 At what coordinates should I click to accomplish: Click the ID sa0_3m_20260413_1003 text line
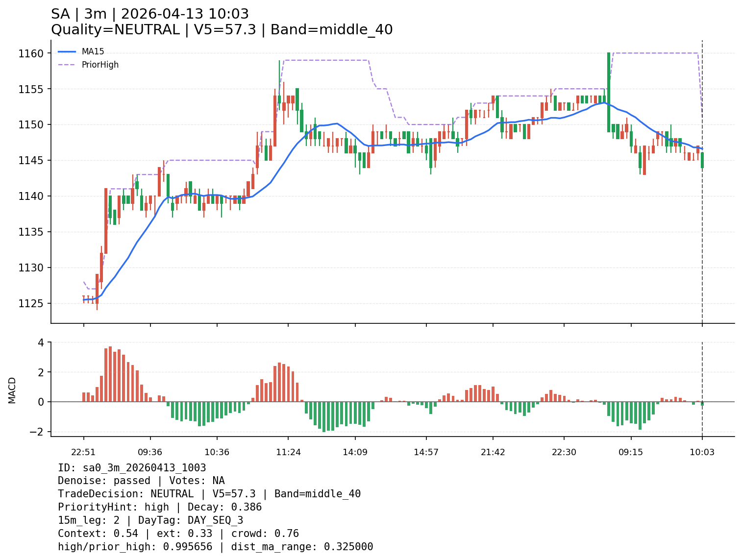[132, 468]
